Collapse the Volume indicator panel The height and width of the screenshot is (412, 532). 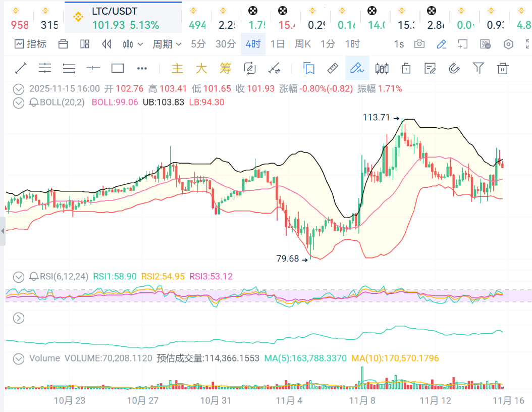click(x=19, y=359)
